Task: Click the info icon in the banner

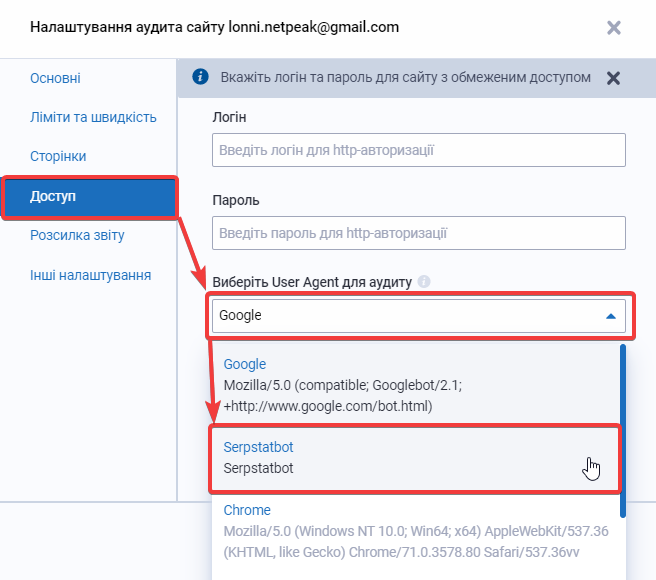Action: click(200, 77)
